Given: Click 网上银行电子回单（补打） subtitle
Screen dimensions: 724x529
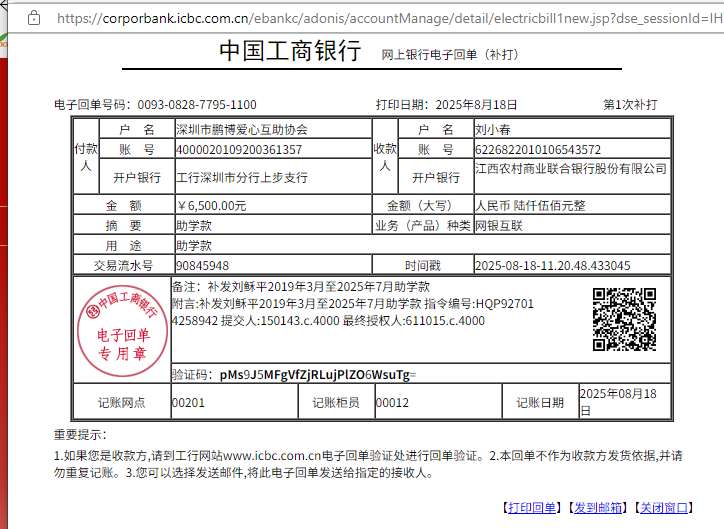Looking at the screenshot, I should 450,54.
